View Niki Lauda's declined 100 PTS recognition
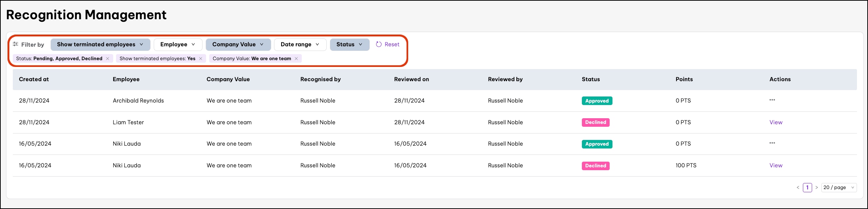 776,166
